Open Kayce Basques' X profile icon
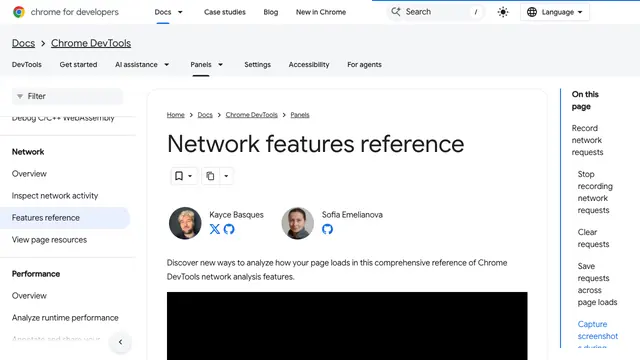Screen dimensions: 640x360 (215, 229)
